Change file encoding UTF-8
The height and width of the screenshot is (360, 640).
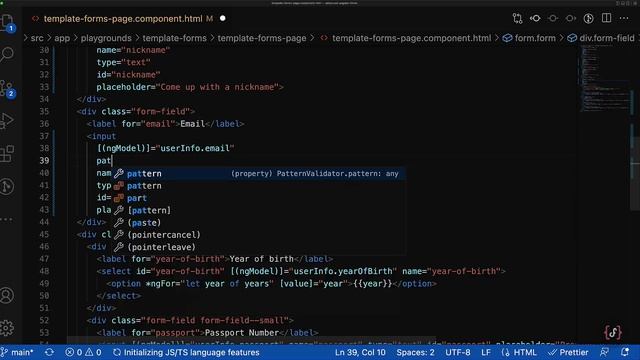(x=458, y=352)
